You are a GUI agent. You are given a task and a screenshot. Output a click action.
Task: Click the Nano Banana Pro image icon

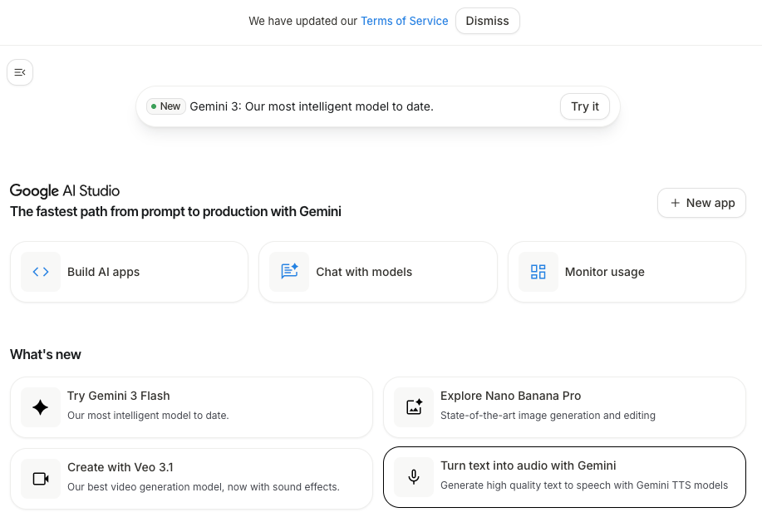(414, 407)
